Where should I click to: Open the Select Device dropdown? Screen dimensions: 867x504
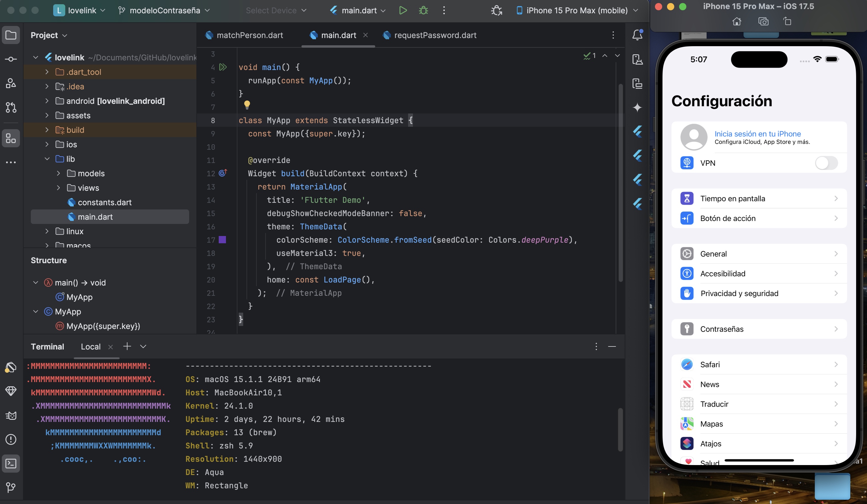(x=276, y=10)
